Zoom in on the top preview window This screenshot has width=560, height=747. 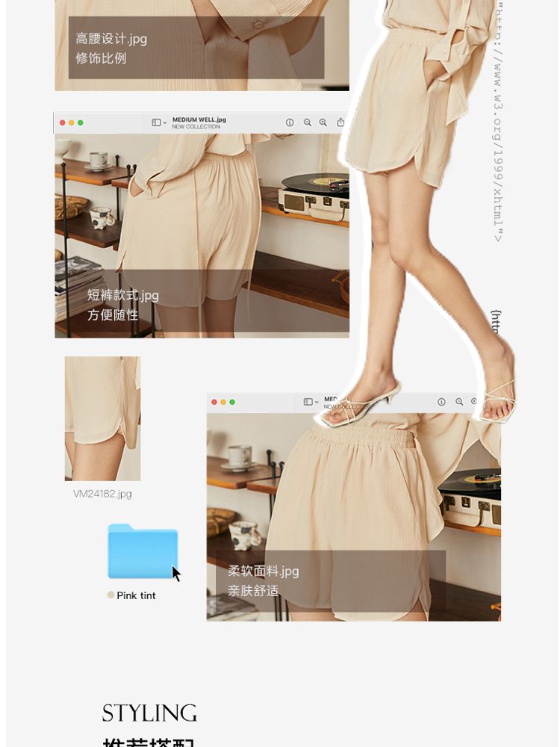tap(323, 123)
